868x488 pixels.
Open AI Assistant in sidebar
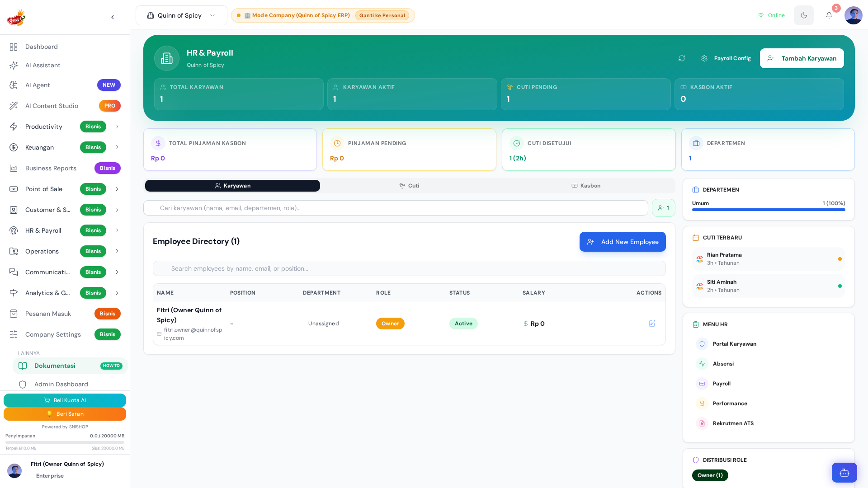[65, 65]
